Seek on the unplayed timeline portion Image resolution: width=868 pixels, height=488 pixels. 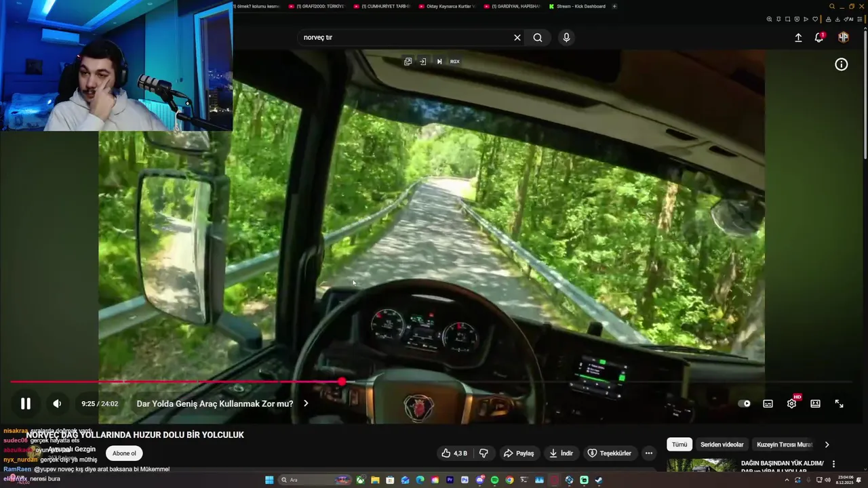tap(597, 382)
